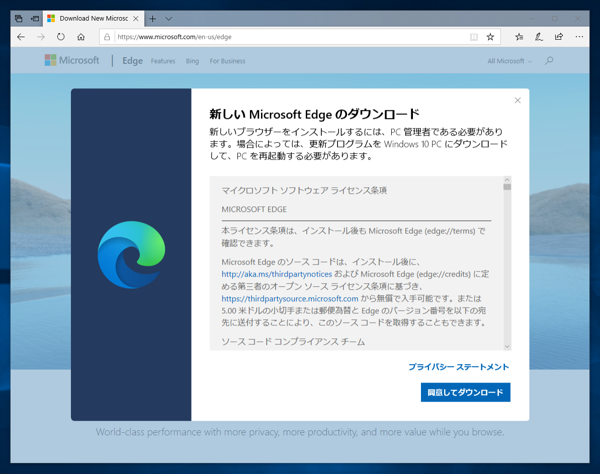Refresh the page with the reload icon
Image resolution: width=600 pixels, height=474 pixels.
coord(61,37)
